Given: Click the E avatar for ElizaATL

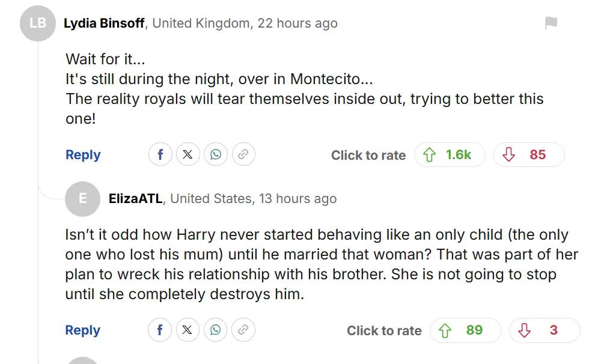Looking at the screenshot, I should (82, 199).
